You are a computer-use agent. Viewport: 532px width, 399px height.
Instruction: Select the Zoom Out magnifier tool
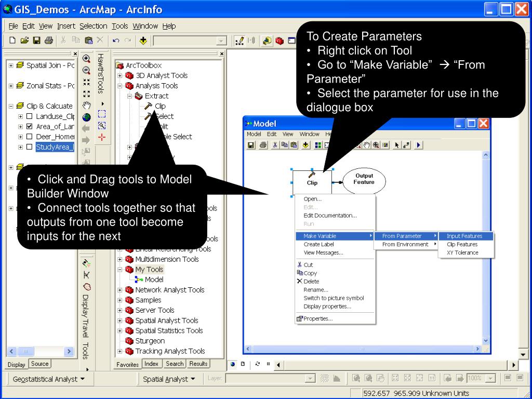click(x=87, y=71)
